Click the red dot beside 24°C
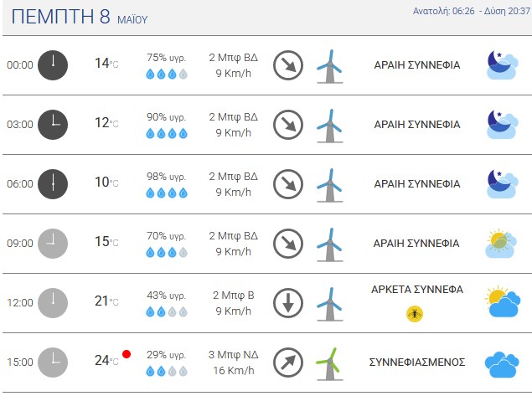The image size is (532, 396). (127, 354)
